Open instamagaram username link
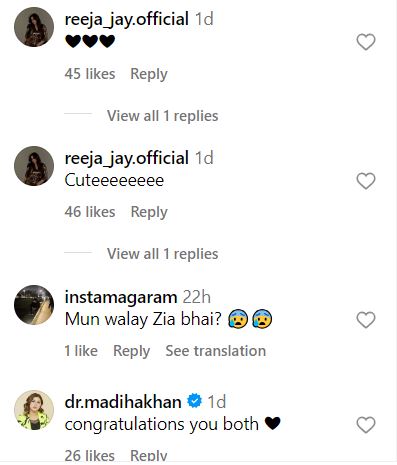This screenshot has height=465, width=397. [121, 297]
